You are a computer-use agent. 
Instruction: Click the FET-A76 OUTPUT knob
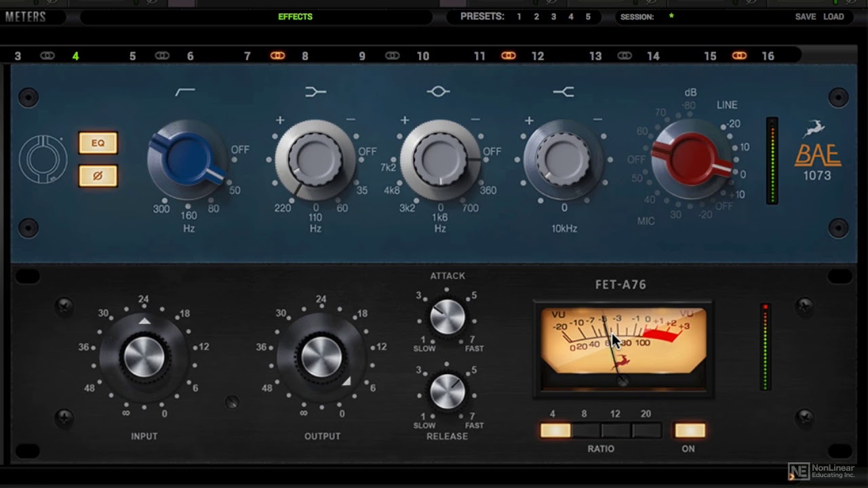click(321, 357)
